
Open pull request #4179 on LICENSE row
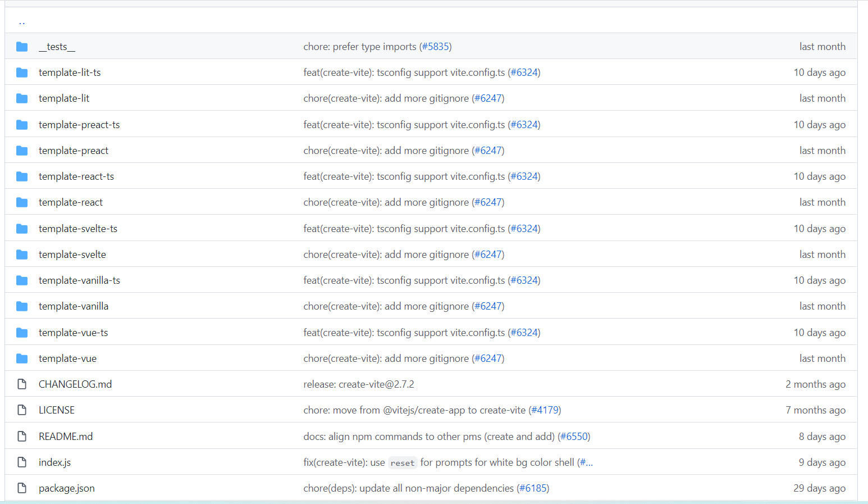click(545, 410)
